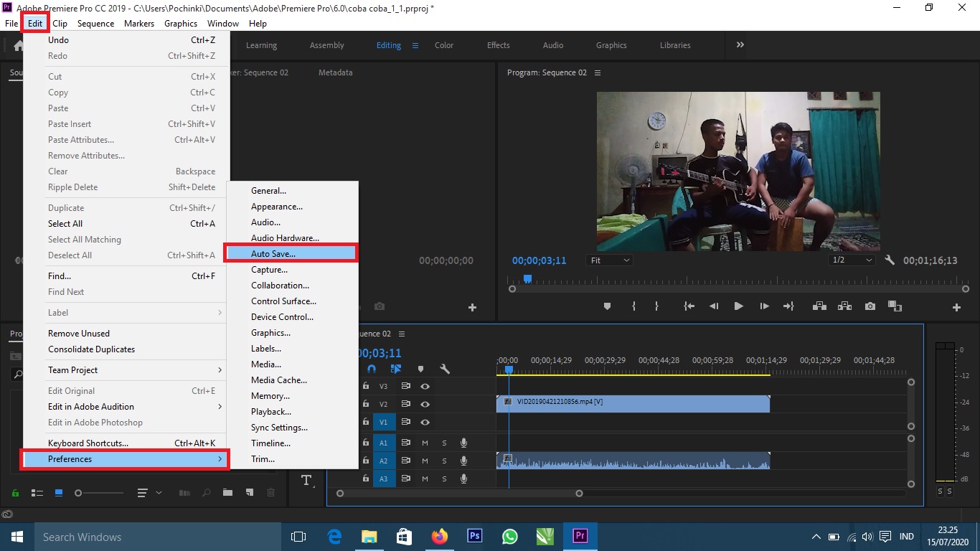Mute audio track A1
This screenshot has height=551, width=980.
coord(425,443)
